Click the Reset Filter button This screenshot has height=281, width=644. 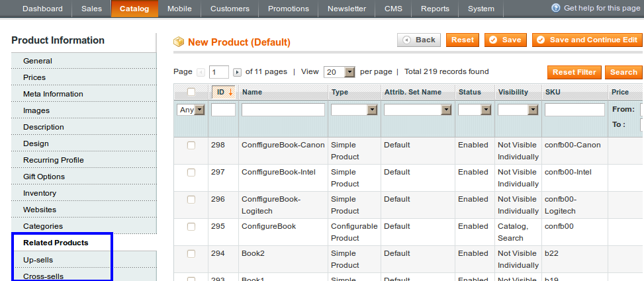click(x=575, y=72)
